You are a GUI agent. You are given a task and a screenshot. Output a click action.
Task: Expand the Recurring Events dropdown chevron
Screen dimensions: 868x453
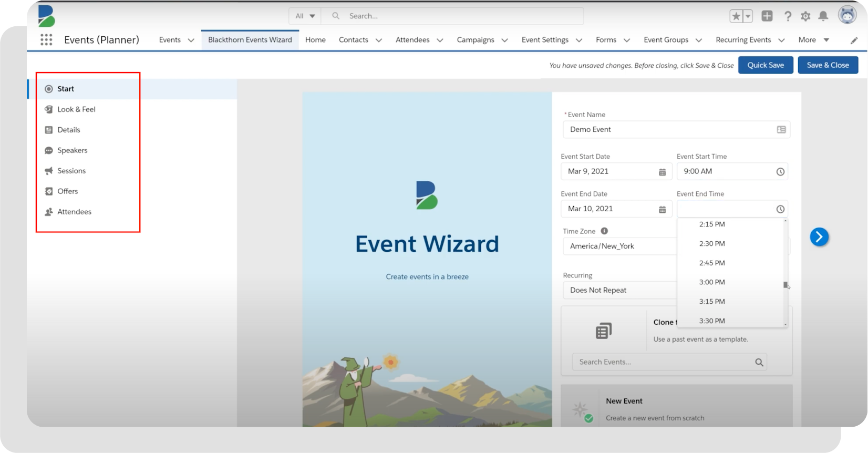781,40
